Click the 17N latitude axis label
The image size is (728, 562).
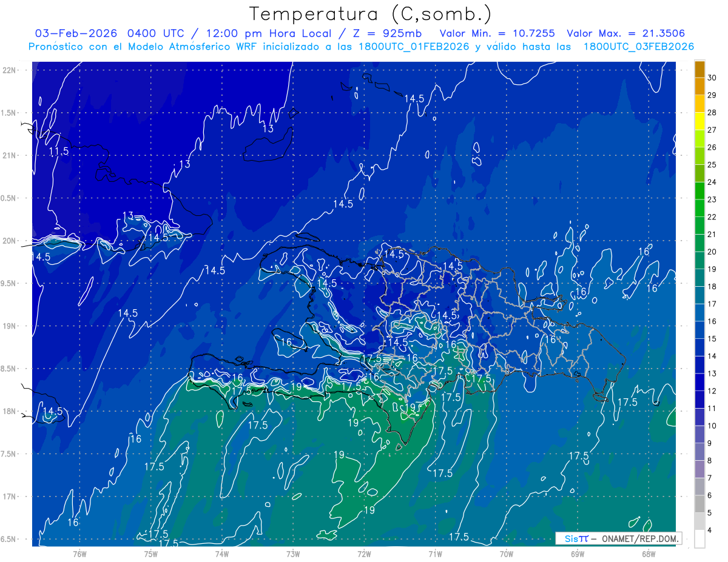click(x=10, y=497)
